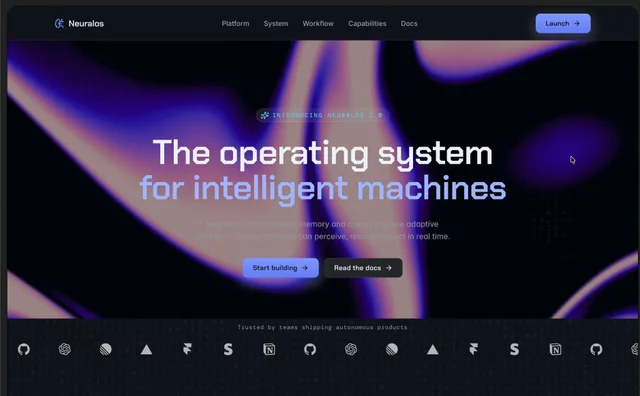Click the first OpenAI logo icon
Viewport: 640px width, 396px height.
coord(64,349)
